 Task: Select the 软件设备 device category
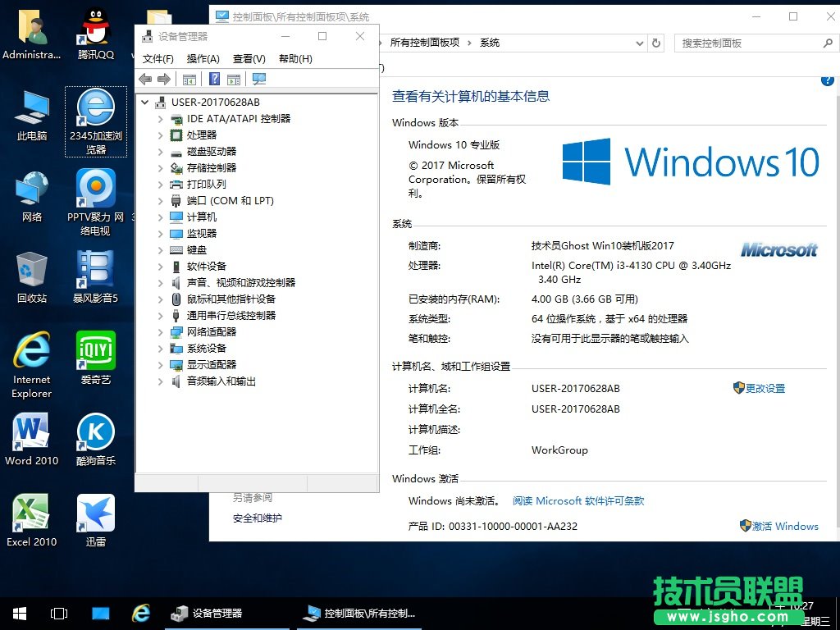pyautogui.click(x=206, y=267)
